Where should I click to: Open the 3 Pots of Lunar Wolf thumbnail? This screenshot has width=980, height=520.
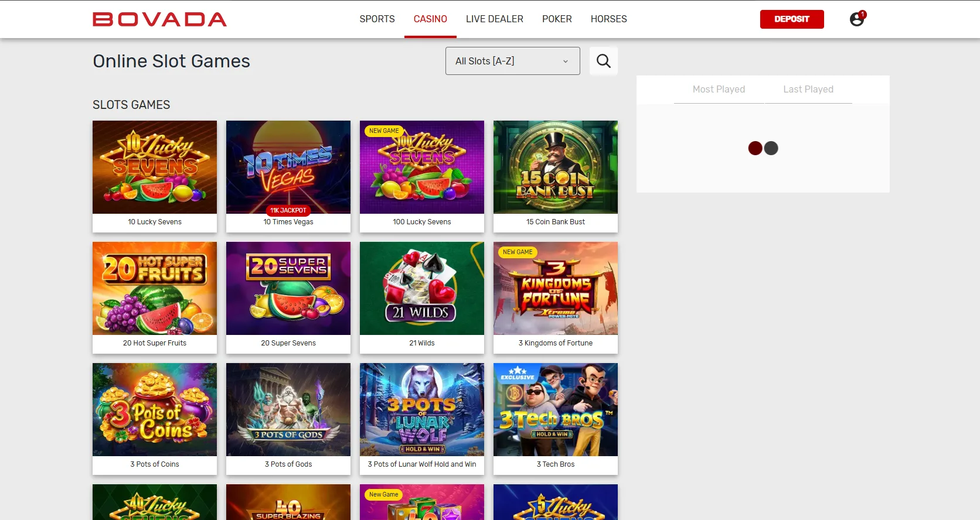pyautogui.click(x=422, y=409)
